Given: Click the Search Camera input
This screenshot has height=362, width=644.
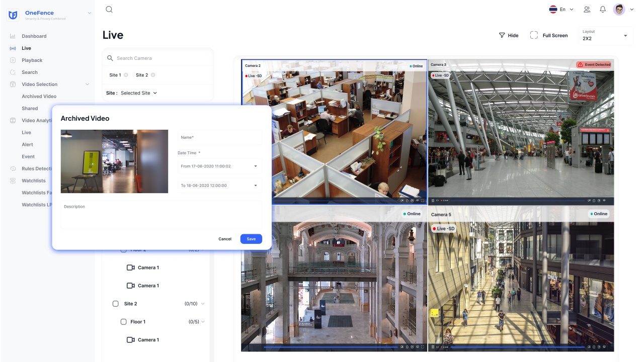Looking at the screenshot, I should click(x=158, y=58).
